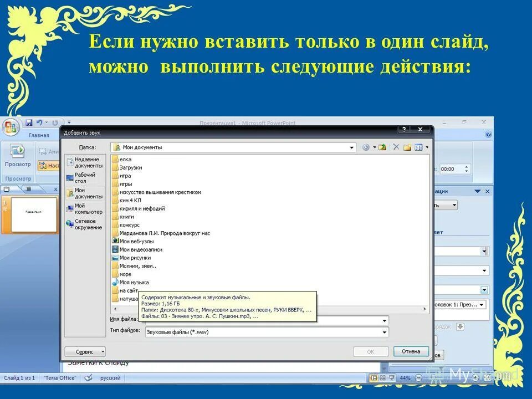The image size is (532, 399).
Task: Open Views dropdown arrow in dialog
Action: (x=427, y=147)
